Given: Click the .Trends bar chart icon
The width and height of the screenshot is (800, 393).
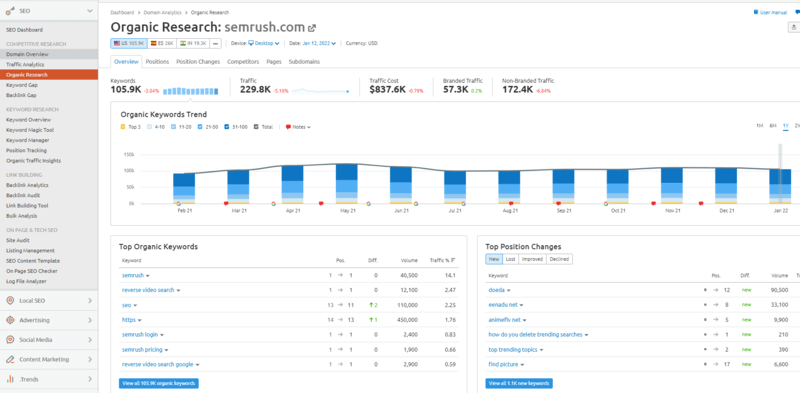Looking at the screenshot, I should click(10, 379).
